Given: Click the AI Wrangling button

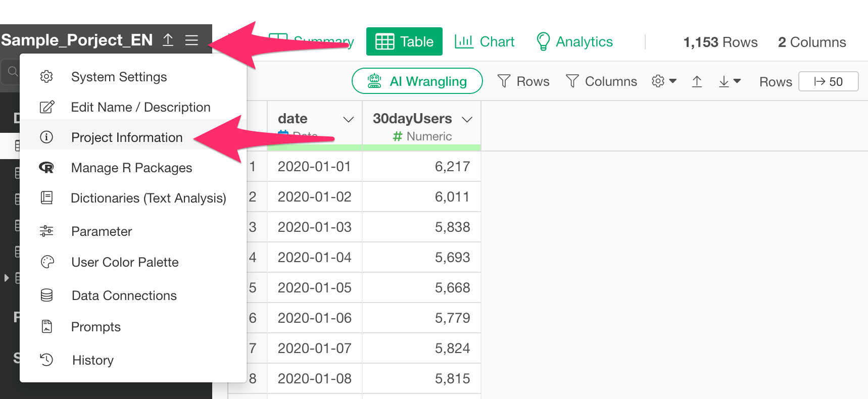Looking at the screenshot, I should point(417,81).
